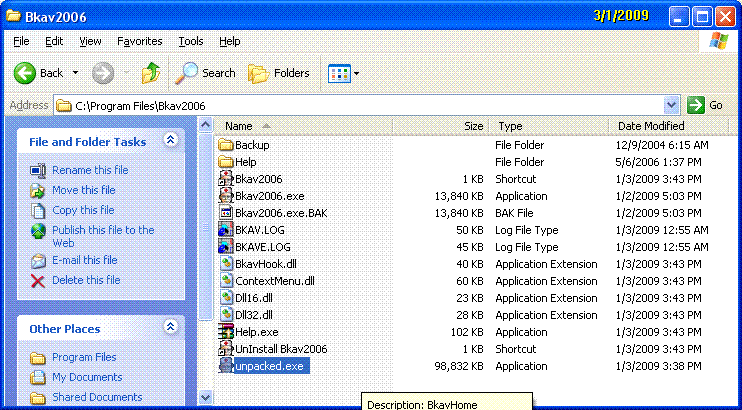Open the File menu

[21, 41]
